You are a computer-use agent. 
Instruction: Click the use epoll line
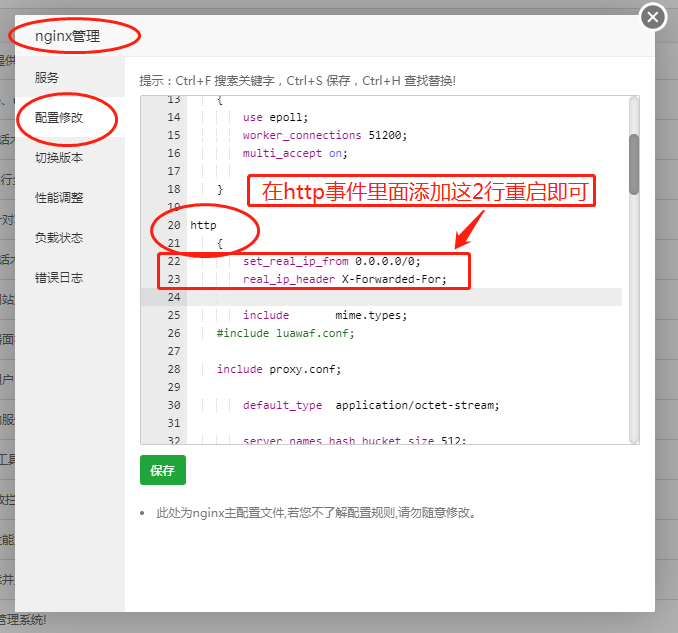coord(275,117)
